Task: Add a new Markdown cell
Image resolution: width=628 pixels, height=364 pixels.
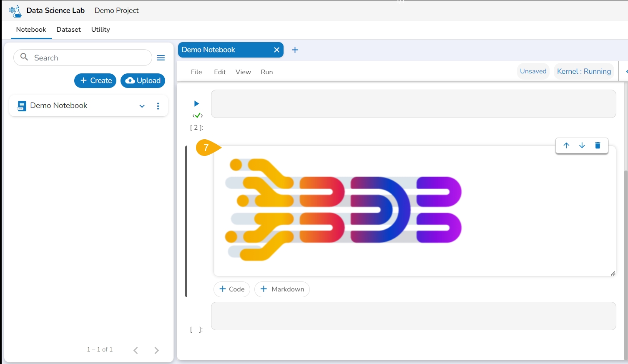Action: click(x=282, y=289)
